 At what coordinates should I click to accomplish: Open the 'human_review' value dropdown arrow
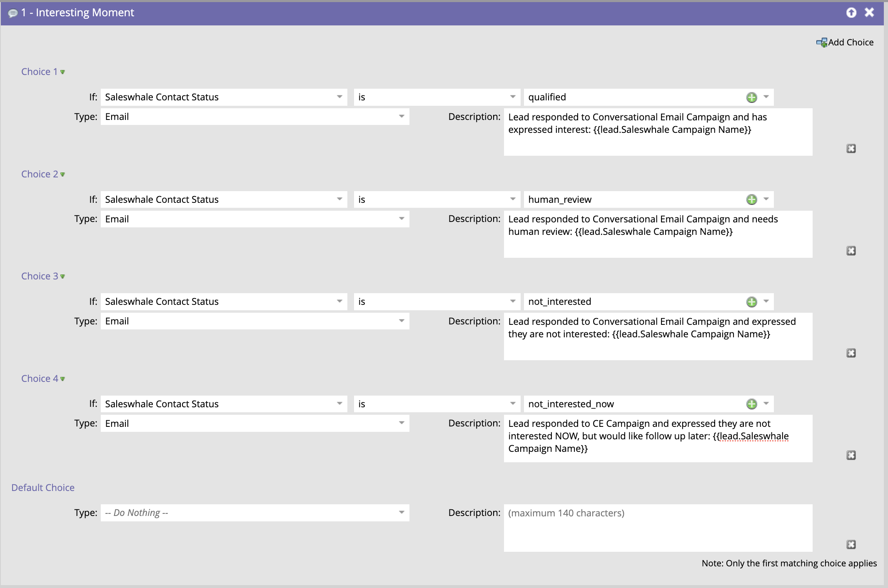click(766, 199)
